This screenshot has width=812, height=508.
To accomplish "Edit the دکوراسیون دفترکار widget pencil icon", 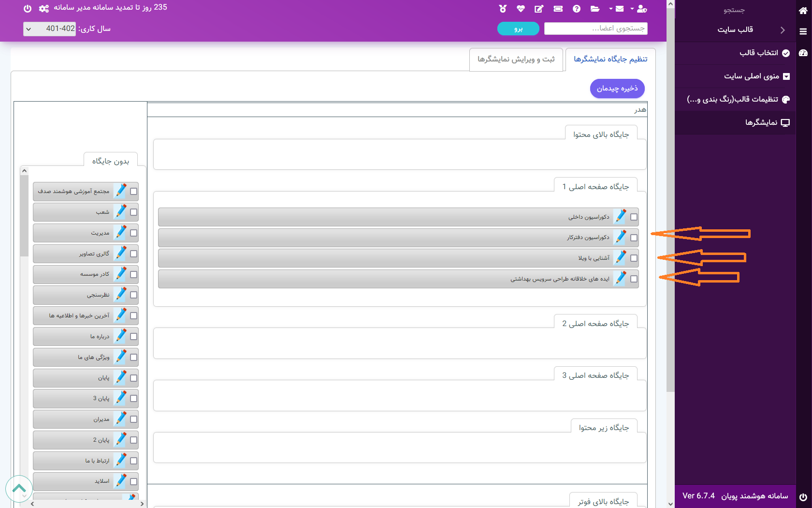I will [620, 238].
